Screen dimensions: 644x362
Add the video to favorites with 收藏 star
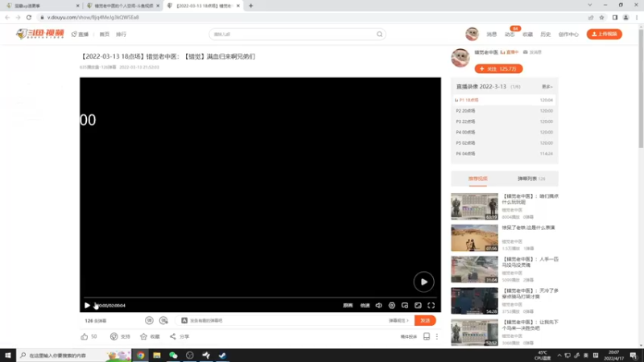coord(150,336)
